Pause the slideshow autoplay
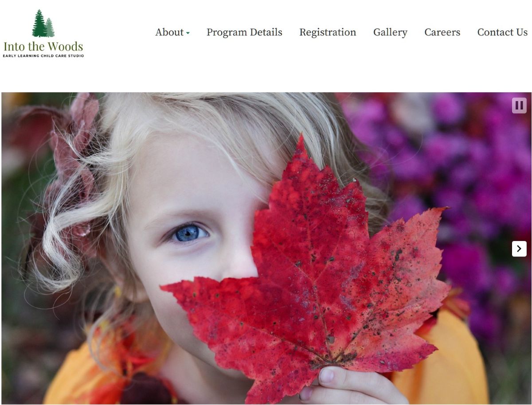 (519, 105)
